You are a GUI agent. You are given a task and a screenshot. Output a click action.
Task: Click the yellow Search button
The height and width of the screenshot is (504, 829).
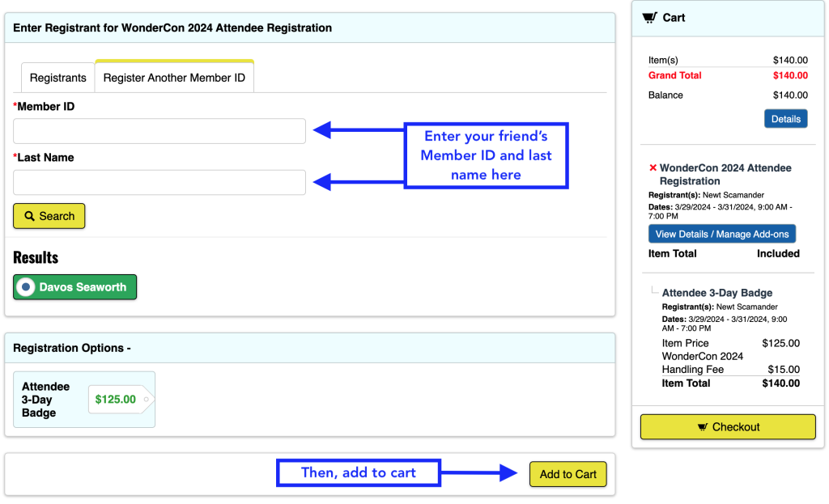pos(49,216)
